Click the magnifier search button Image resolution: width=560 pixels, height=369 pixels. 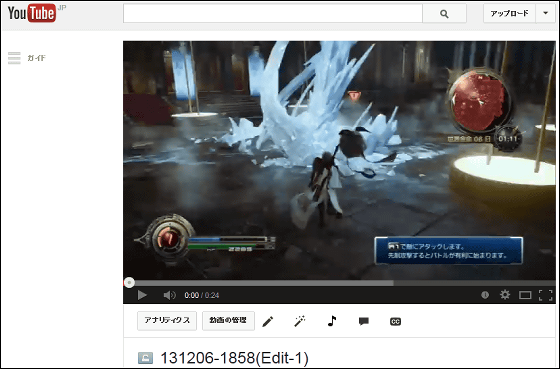point(444,14)
